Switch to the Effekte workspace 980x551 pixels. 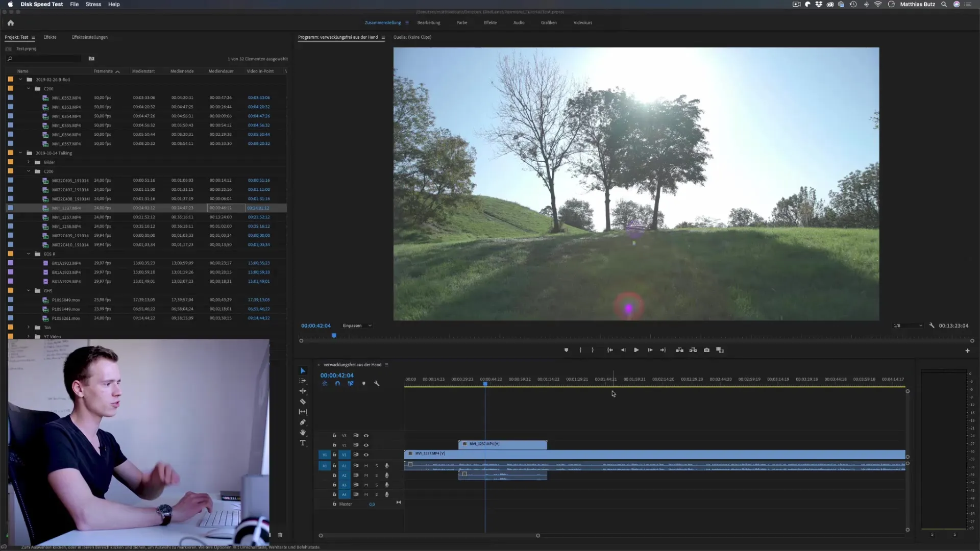[x=491, y=23]
